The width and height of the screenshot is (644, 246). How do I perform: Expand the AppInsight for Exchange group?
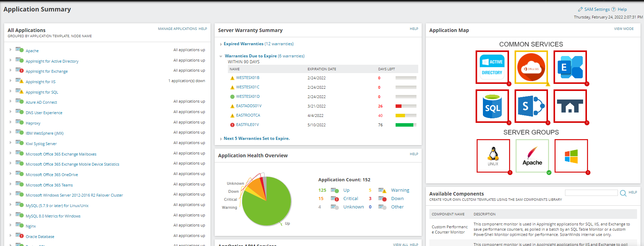[x=10, y=70]
